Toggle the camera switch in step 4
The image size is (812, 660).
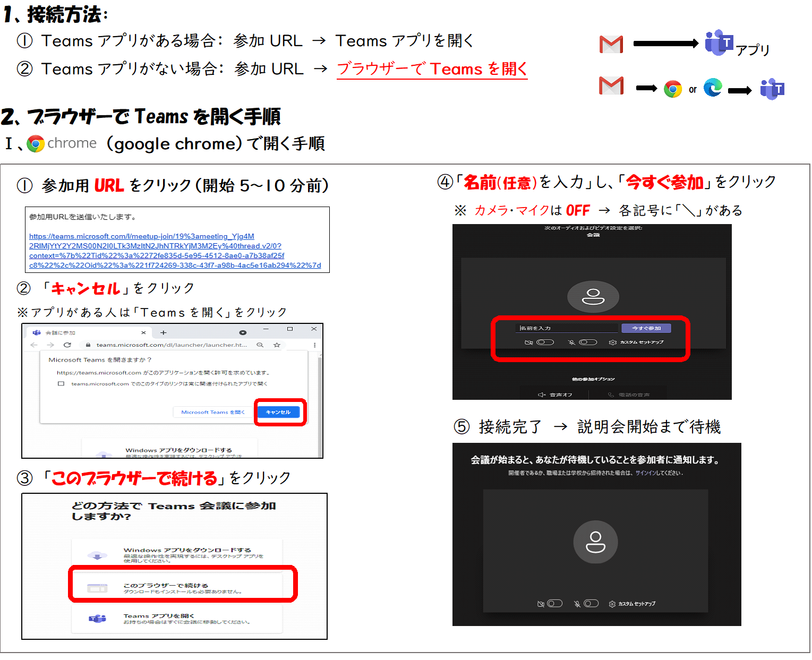[545, 342]
